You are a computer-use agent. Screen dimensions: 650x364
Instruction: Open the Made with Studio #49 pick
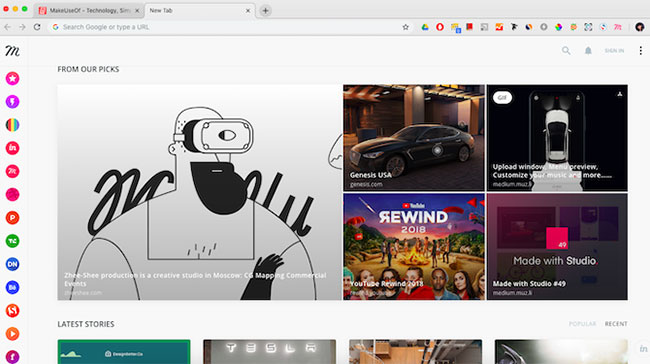point(557,247)
